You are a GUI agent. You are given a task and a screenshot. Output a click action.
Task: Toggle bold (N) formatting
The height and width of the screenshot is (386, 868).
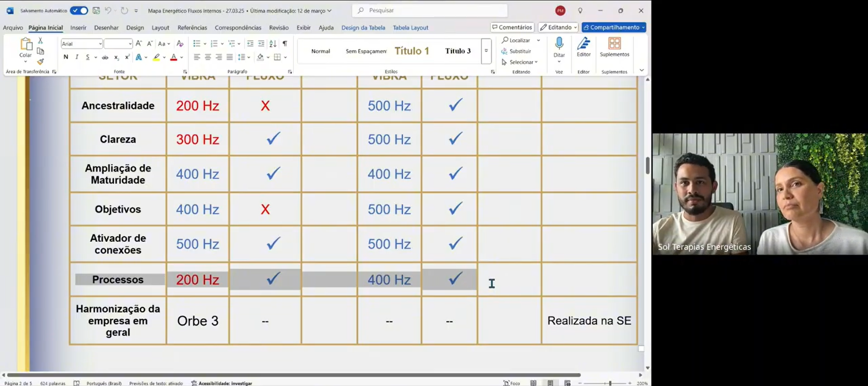coord(66,57)
